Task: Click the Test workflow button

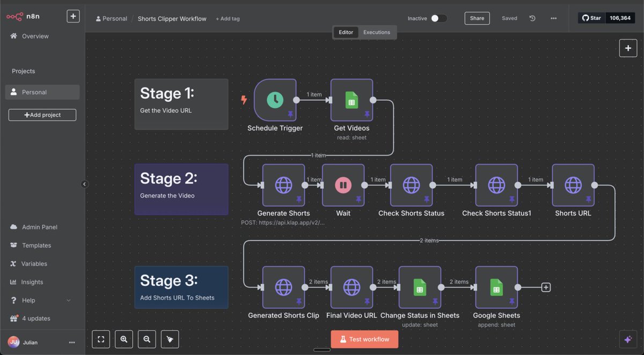Action: [364, 339]
